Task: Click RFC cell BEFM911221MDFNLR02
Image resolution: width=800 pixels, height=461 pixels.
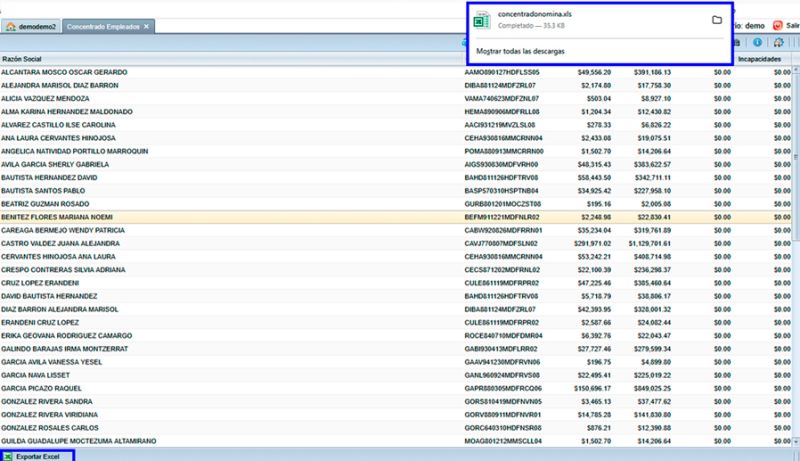Action: click(x=502, y=217)
